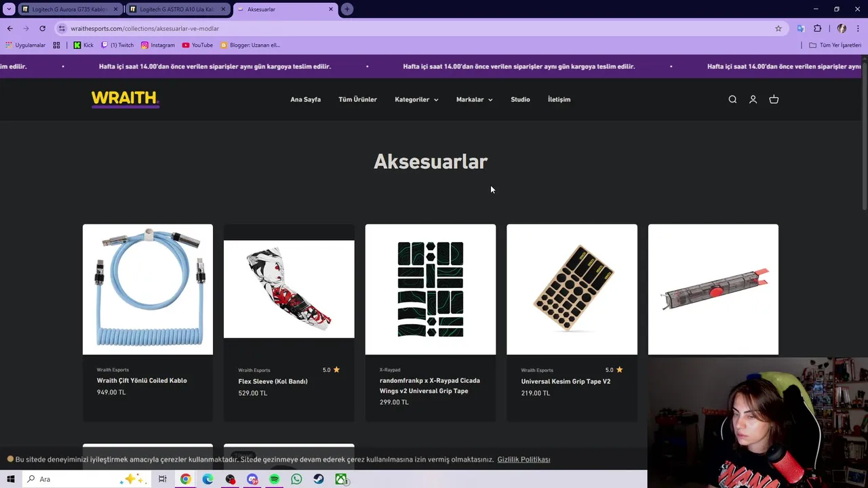Open Flex Sleeve (Kol Bandı) link
Viewport: 868px width, 488px height.
click(273, 382)
